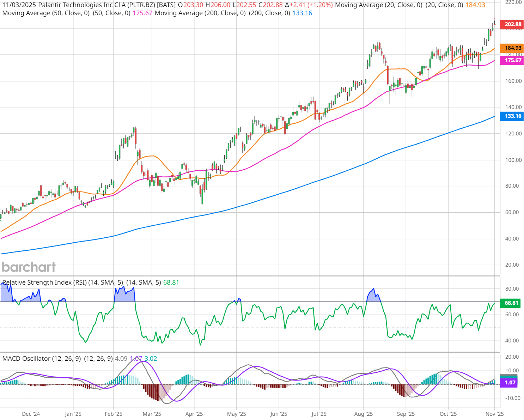This screenshot has height=420, width=524.
Task: Click the Jul '25 date axis label
Action: point(319,414)
